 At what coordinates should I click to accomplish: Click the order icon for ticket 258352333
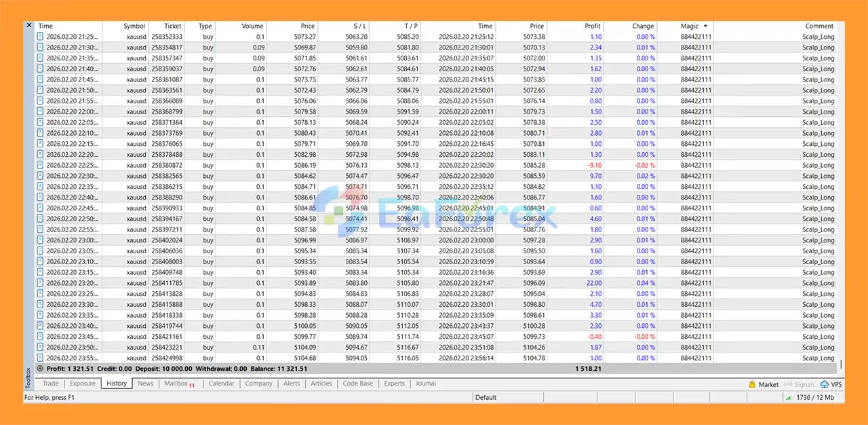pyautogui.click(x=40, y=37)
